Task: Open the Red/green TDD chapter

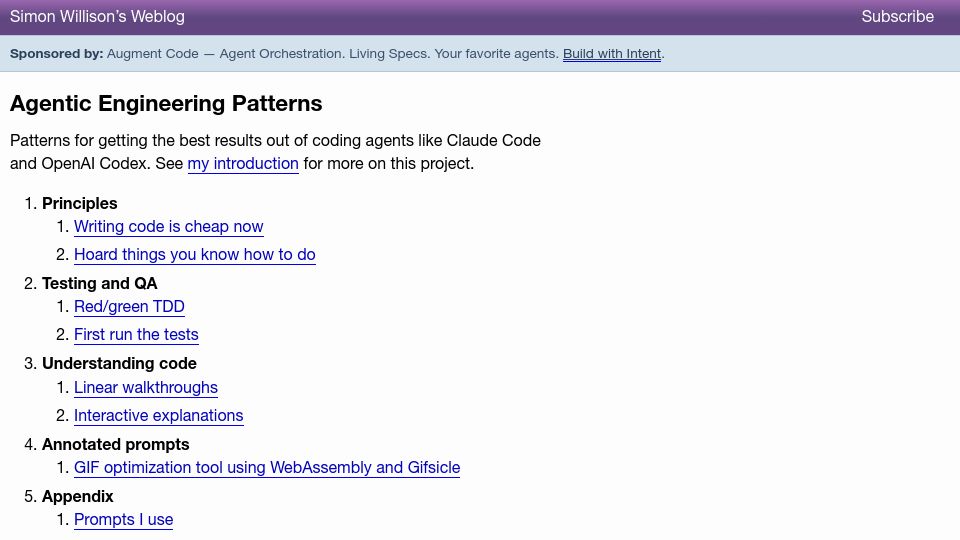Action: (129, 307)
